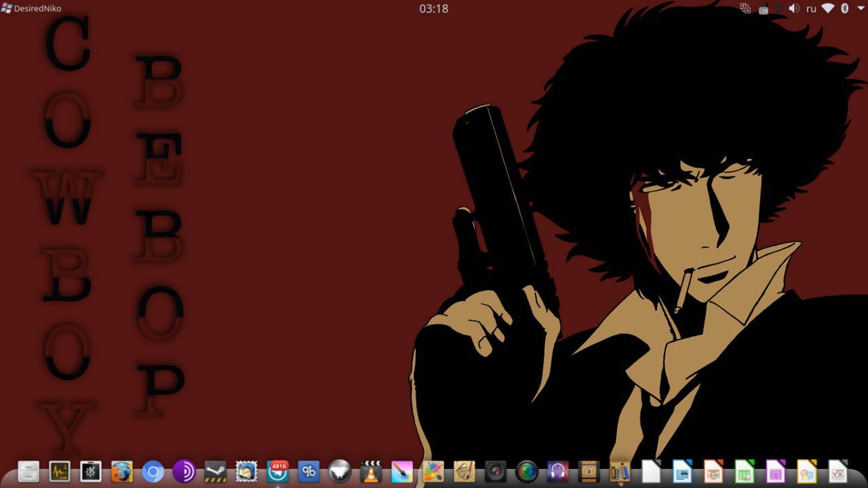The width and height of the screenshot is (868, 488).
Task: Open the Wi-Fi network tray icon
Action: [828, 8]
